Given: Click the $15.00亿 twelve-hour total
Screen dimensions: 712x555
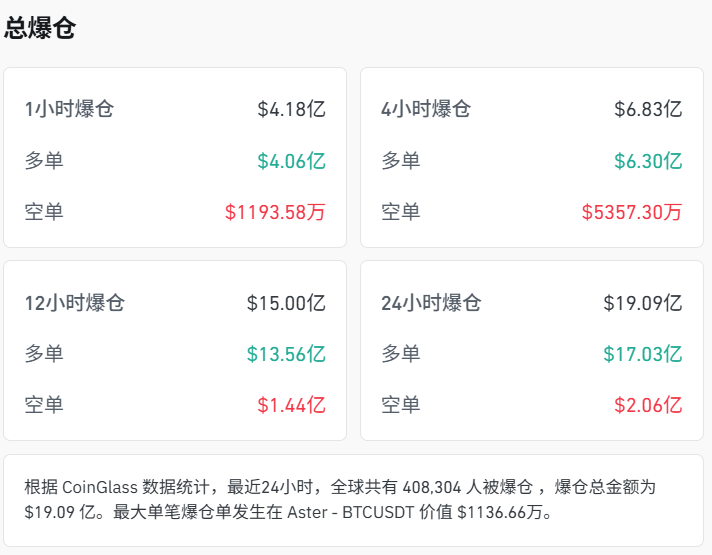Looking at the screenshot, I should click(x=286, y=302).
